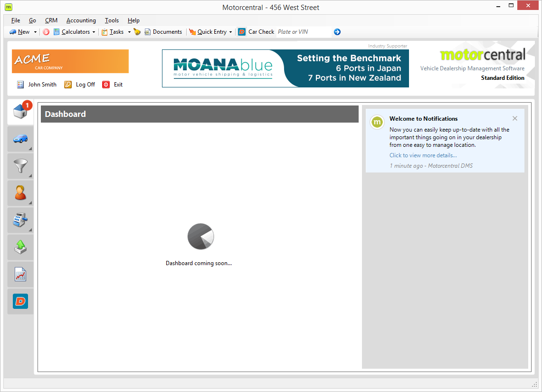Maximize the Motorcentral window
The height and width of the screenshot is (392, 542).
point(511,6)
